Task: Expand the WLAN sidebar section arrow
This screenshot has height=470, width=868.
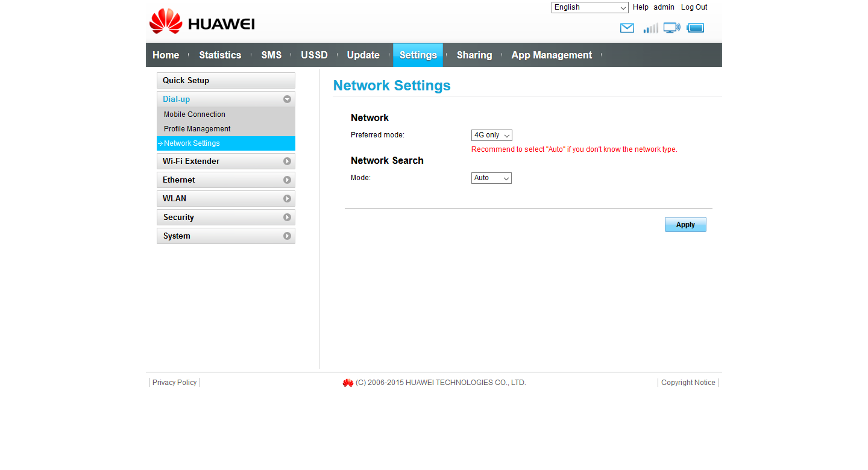Action: click(287, 199)
